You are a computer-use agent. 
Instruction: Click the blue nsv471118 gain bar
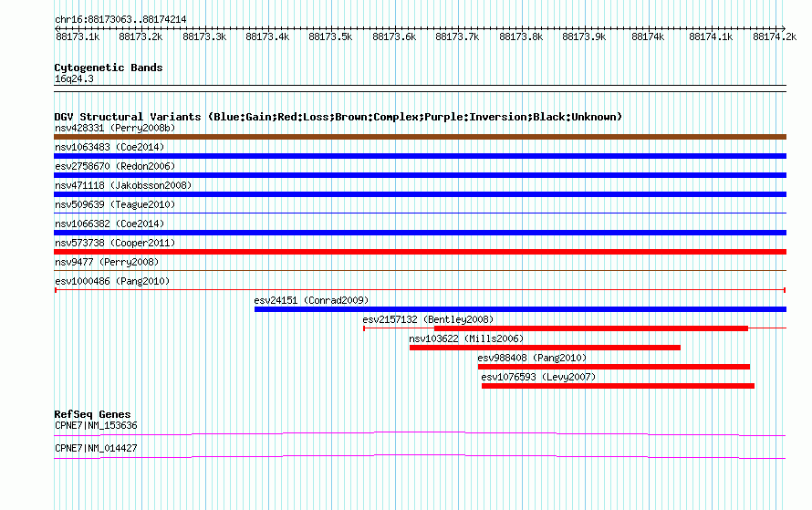[420, 194]
